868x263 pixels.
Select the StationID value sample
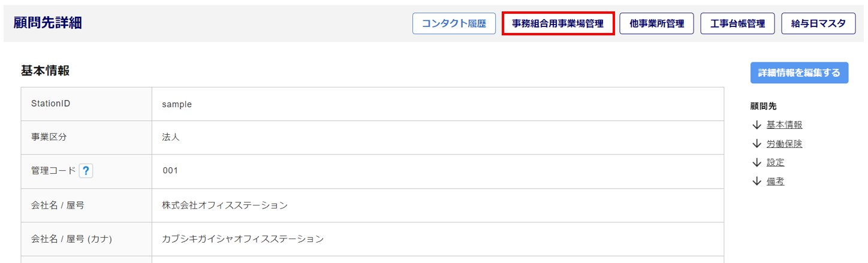(177, 104)
